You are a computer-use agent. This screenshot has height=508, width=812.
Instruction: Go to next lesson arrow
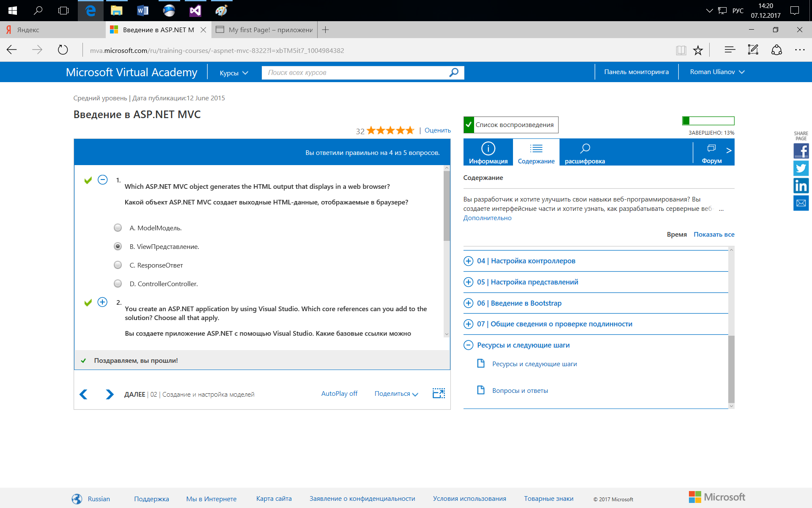110,394
